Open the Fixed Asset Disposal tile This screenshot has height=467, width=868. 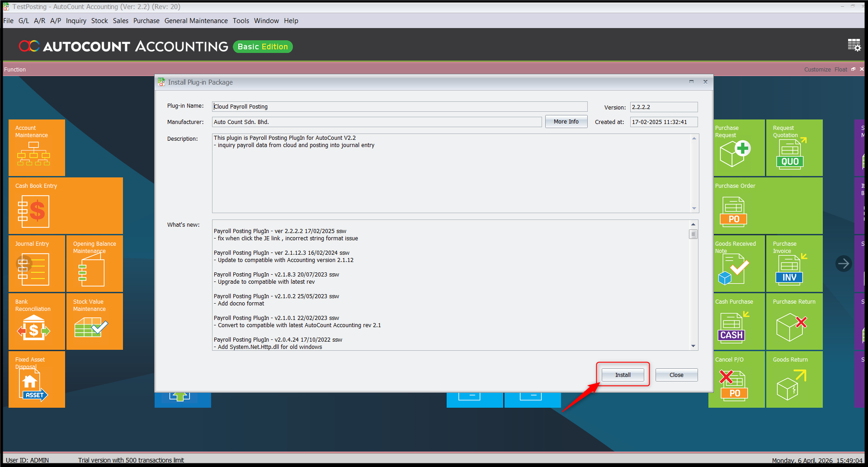(x=37, y=379)
